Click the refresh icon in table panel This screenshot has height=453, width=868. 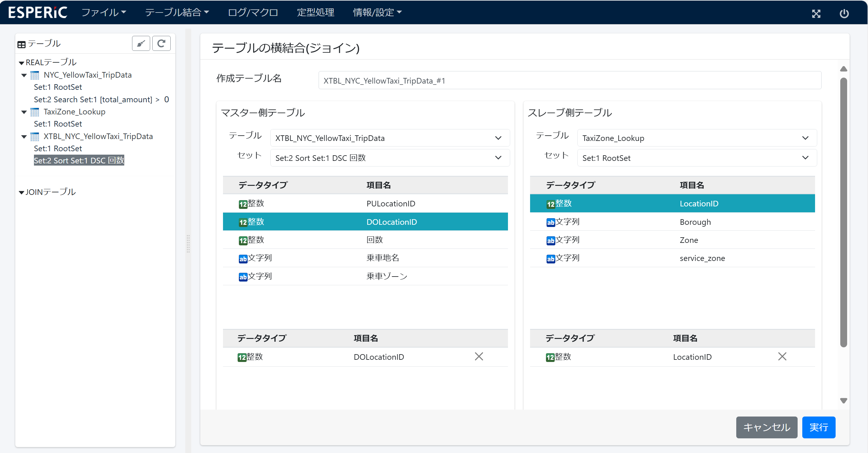pyautogui.click(x=161, y=44)
